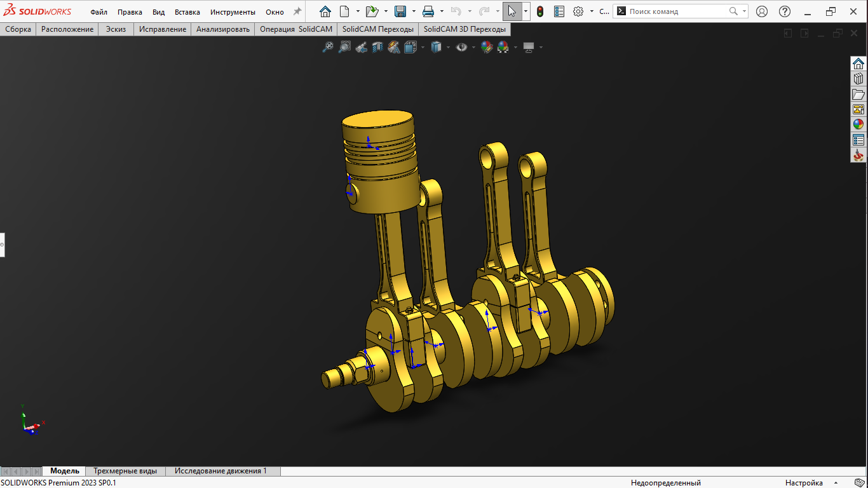Click the Настройка status bar button
Screen dimensions: 868x488
[x=804, y=483]
